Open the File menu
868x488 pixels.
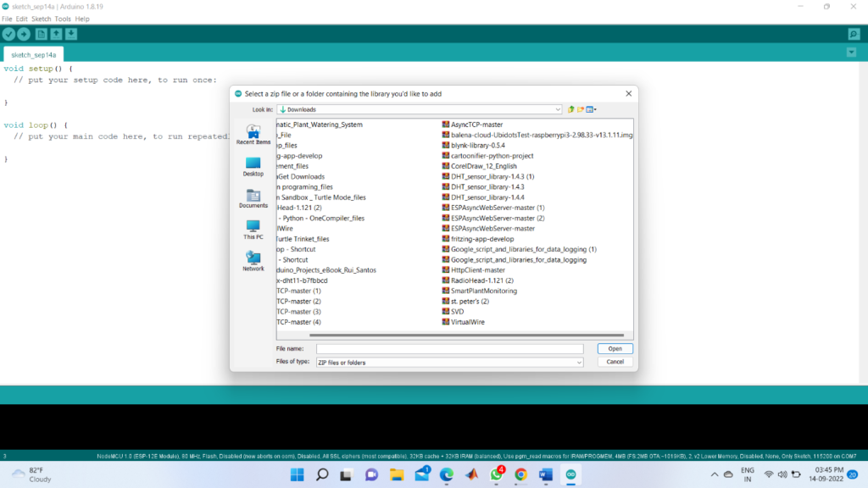click(7, 19)
